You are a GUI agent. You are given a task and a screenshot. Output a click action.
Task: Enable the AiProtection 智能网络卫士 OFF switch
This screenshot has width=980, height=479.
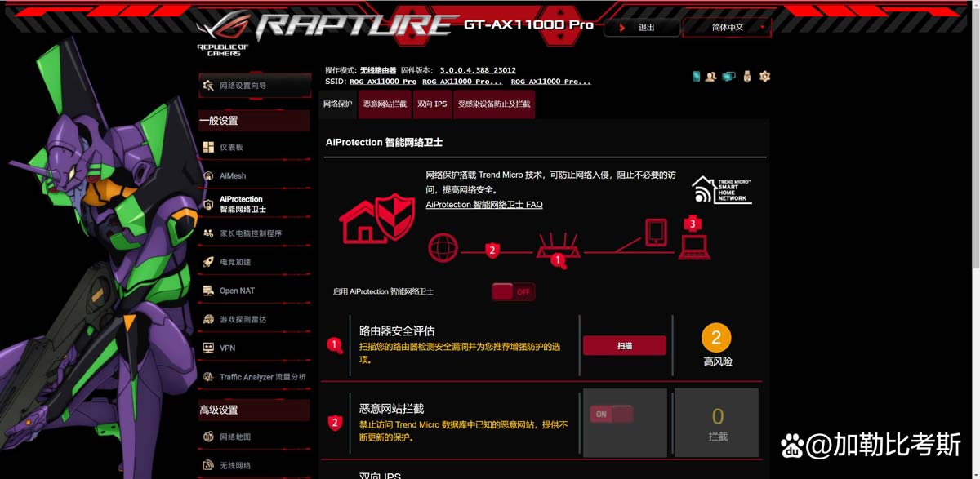click(513, 291)
